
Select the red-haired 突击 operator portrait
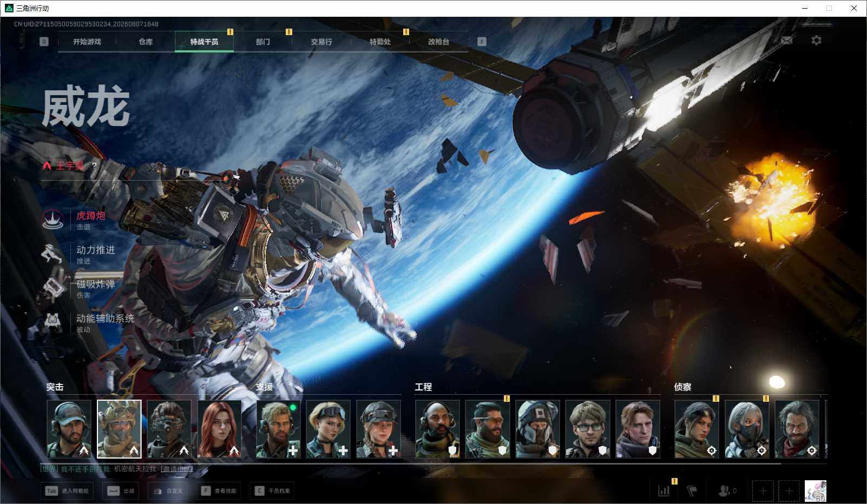(x=219, y=429)
